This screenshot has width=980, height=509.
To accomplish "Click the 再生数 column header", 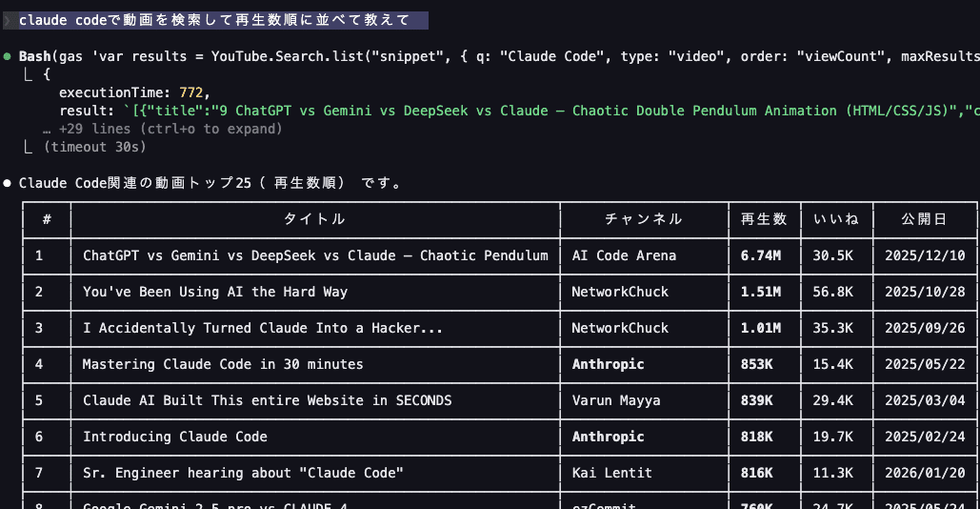I will (764, 219).
